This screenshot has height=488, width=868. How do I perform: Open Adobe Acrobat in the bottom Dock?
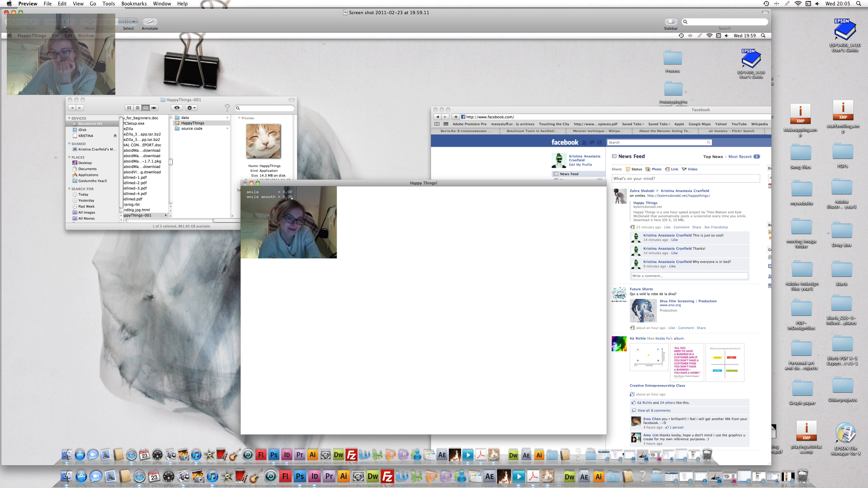click(x=533, y=476)
